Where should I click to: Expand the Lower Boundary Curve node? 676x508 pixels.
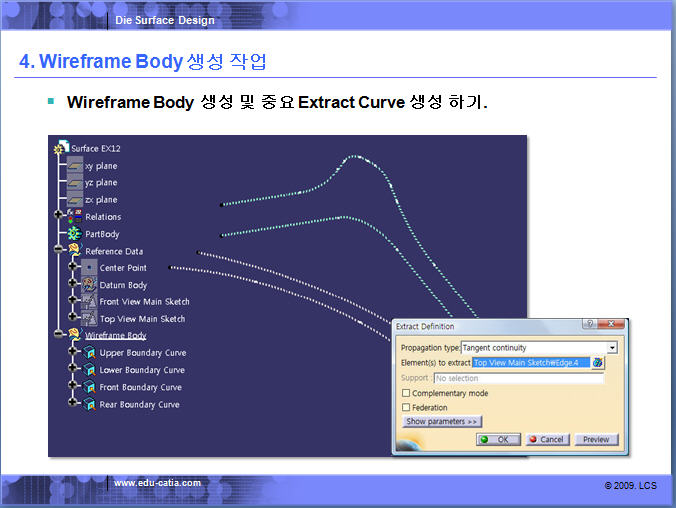(x=74, y=370)
